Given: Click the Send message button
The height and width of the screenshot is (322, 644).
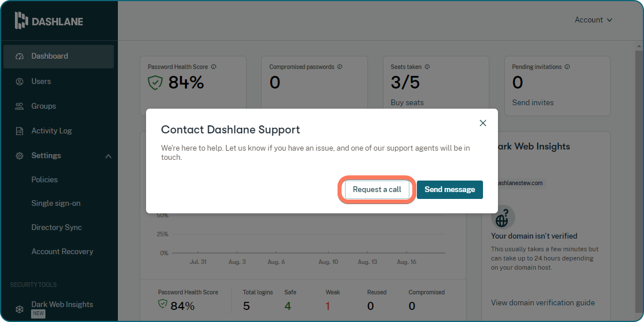Looking at the screenshot, I should [x=450, y=190].
